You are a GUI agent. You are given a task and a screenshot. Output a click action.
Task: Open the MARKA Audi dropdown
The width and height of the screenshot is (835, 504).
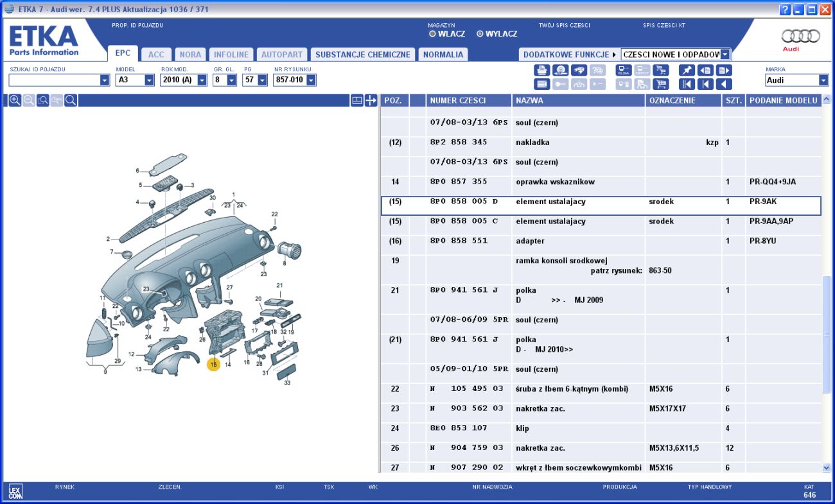(823, 80)
